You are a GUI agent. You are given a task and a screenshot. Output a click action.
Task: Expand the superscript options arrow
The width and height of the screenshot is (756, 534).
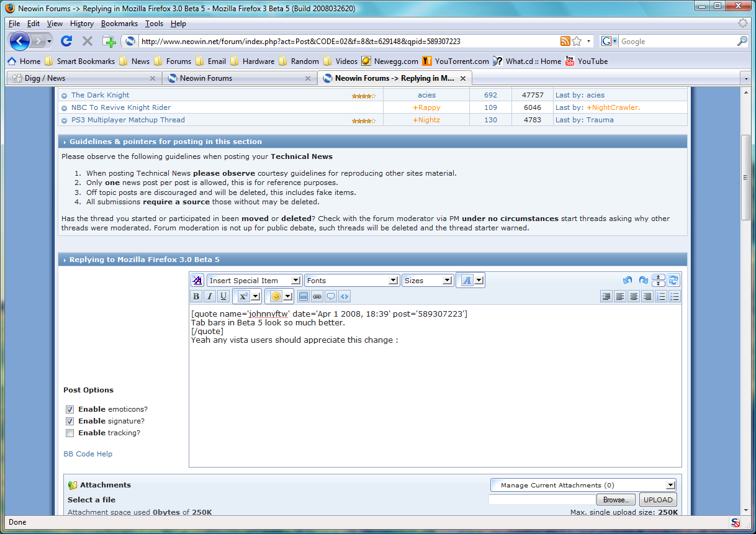[x=255, y=297]
